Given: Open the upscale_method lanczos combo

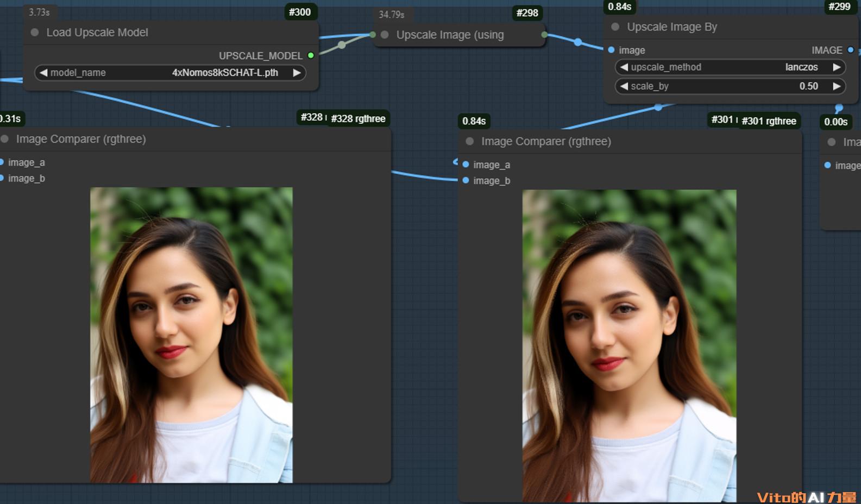Looking at the screenshot, I should click(x=730, y=67).
